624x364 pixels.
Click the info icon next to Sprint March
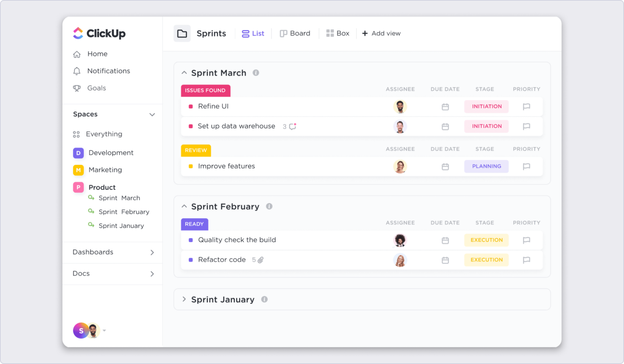pyautogui.click(x=256, y=73)
